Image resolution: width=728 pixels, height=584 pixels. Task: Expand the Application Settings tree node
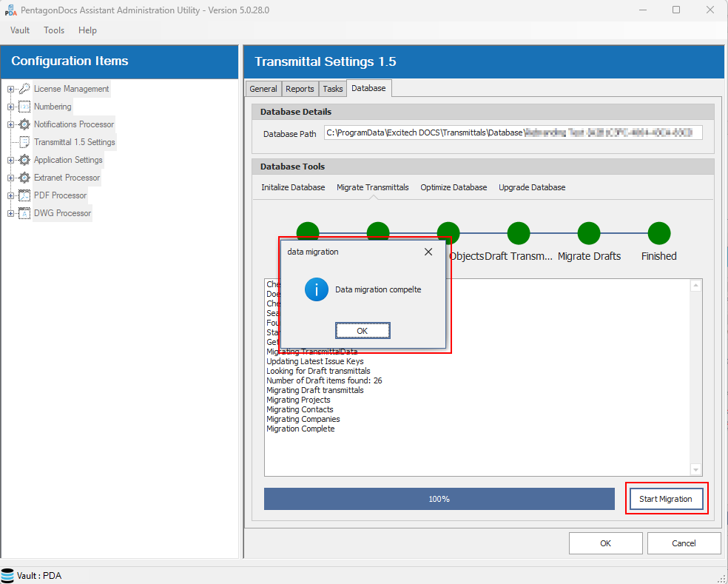(x=11, y=160)
